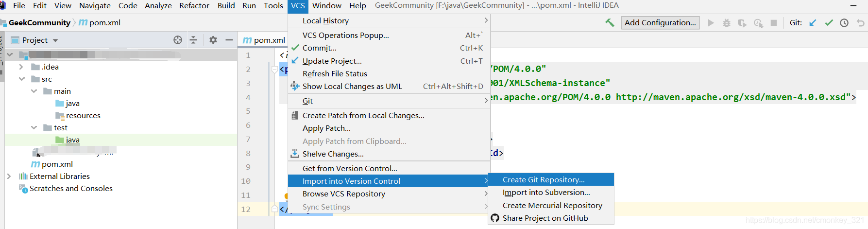Open Project panel settings gear
The height and width of the screenshot is (229, 868).
(213, 40)
